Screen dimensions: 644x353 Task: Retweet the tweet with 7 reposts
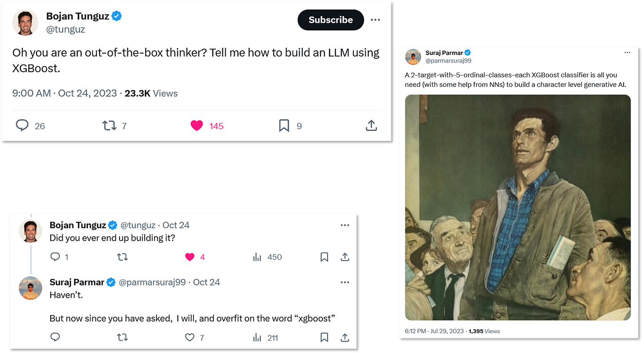click(x=110, y=126)
